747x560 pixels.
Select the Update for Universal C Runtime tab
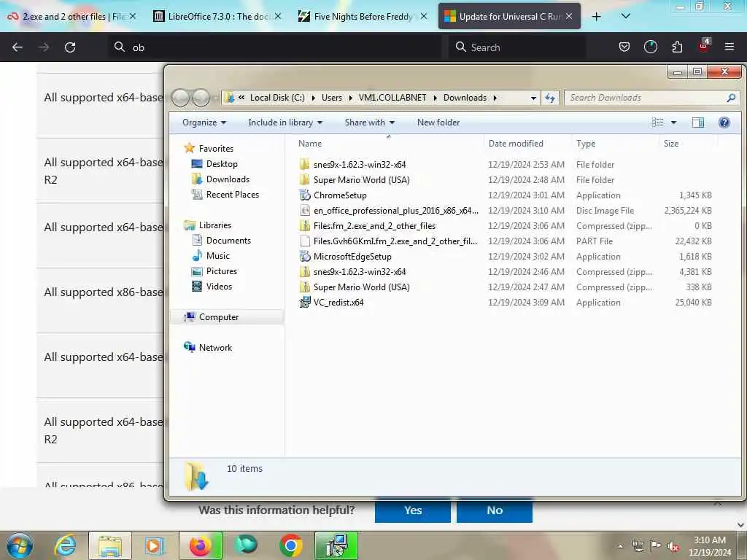click(509, 16)
